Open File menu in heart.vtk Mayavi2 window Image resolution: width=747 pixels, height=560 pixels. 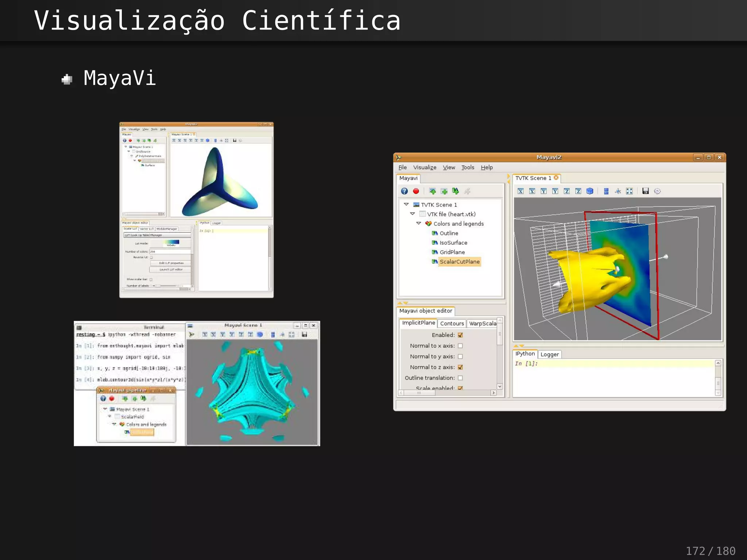coord(402,167)
